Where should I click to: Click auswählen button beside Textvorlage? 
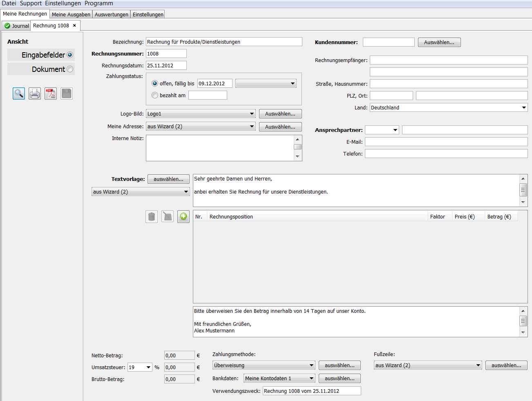coord(168,179)
